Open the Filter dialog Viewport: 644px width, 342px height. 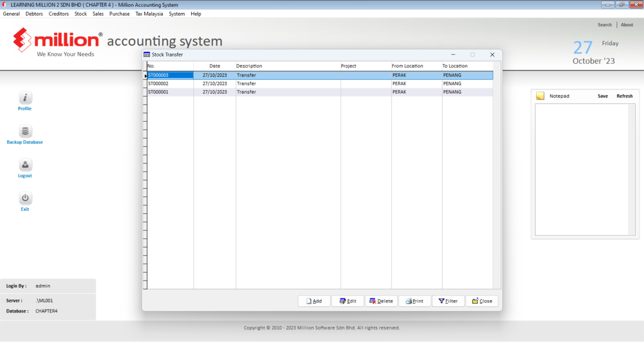448,301
